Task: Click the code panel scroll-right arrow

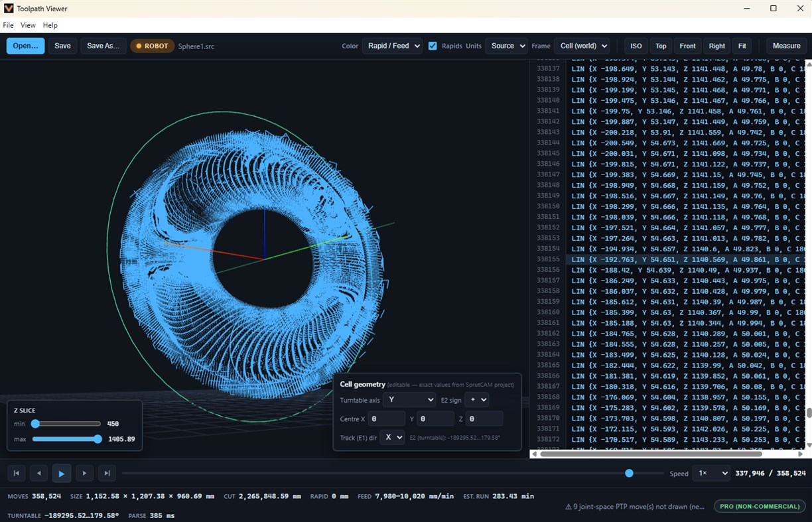Action: [800, 454]
